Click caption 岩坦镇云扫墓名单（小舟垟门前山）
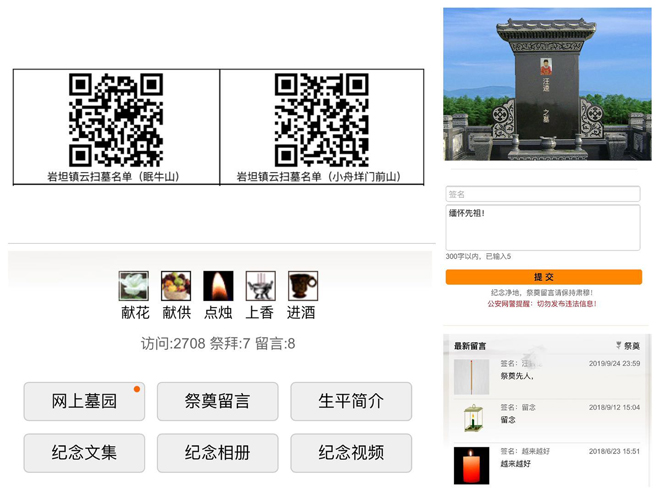This screenshot has height=495, width=660. 319,176
